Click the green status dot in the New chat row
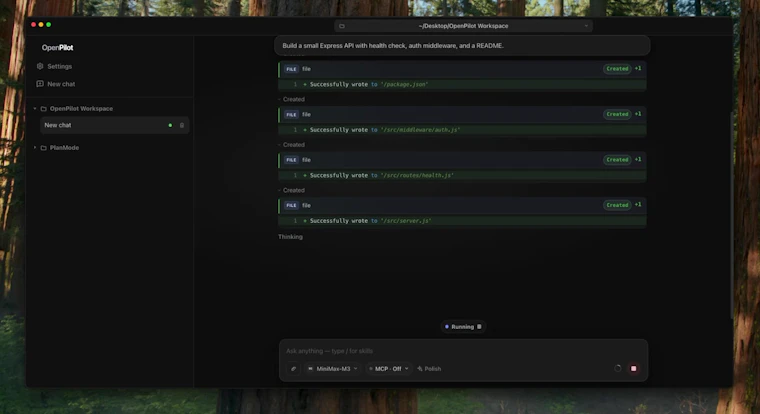Screen dimensions: 760x414 coord(170,125)
